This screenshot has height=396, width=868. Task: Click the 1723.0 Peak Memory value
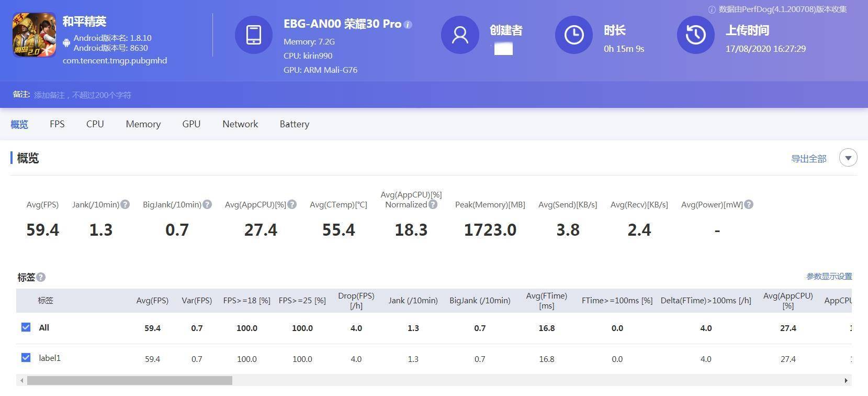[490, 230]
